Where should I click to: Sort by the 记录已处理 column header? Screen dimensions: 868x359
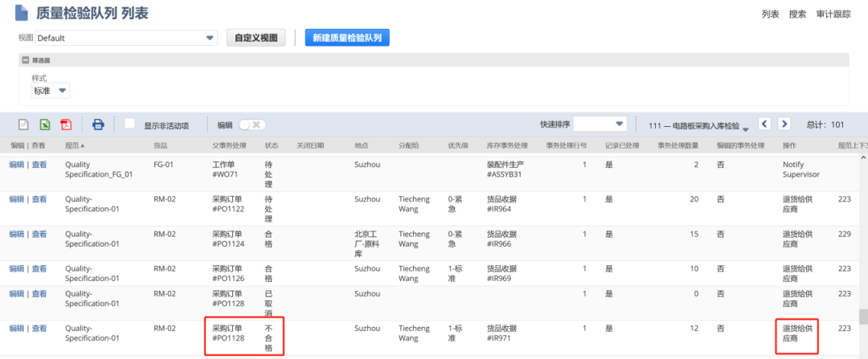(x=622, y=145)
